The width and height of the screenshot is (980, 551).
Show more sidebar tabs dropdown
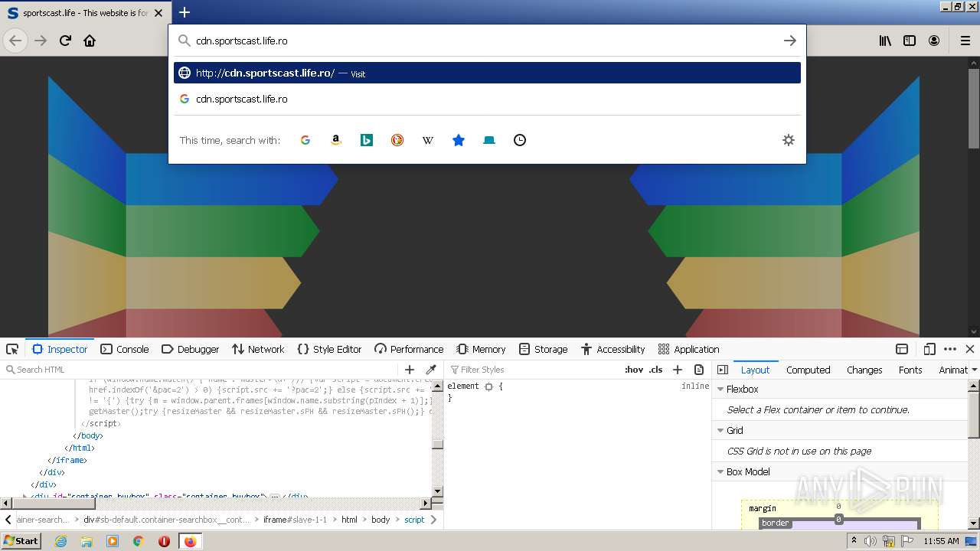(x=974, y=370)
